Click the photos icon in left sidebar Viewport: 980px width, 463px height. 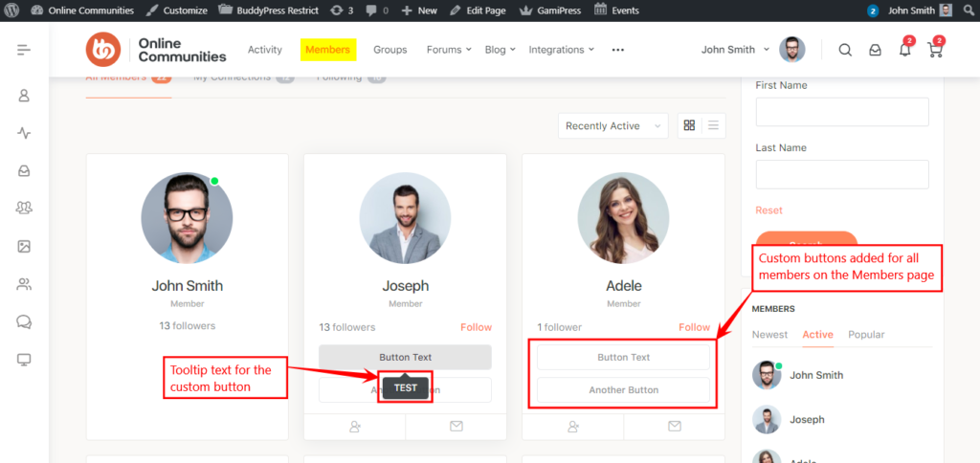(x=24, y=246)
